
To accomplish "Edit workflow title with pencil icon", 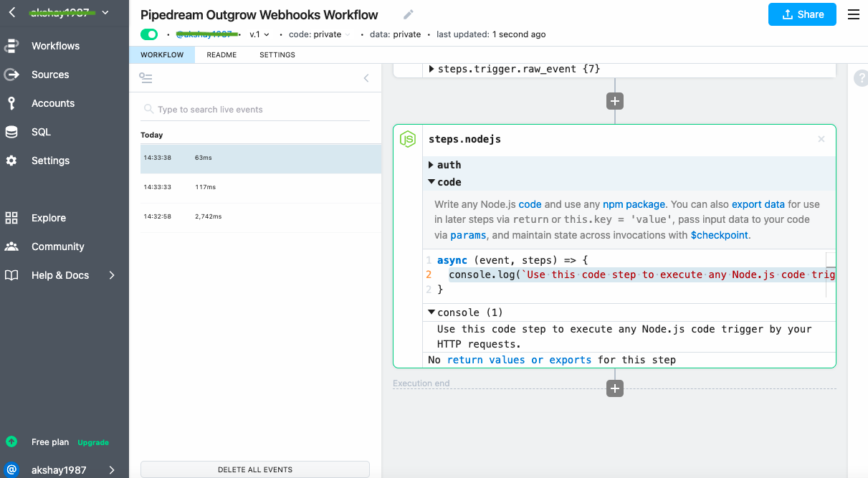I will tap(409, 14).
